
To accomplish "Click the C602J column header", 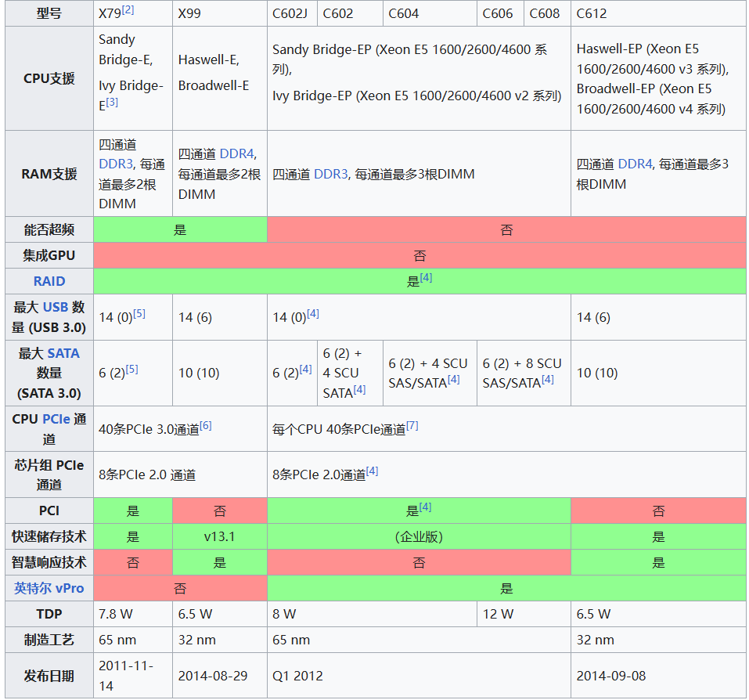I will point(292,13).
